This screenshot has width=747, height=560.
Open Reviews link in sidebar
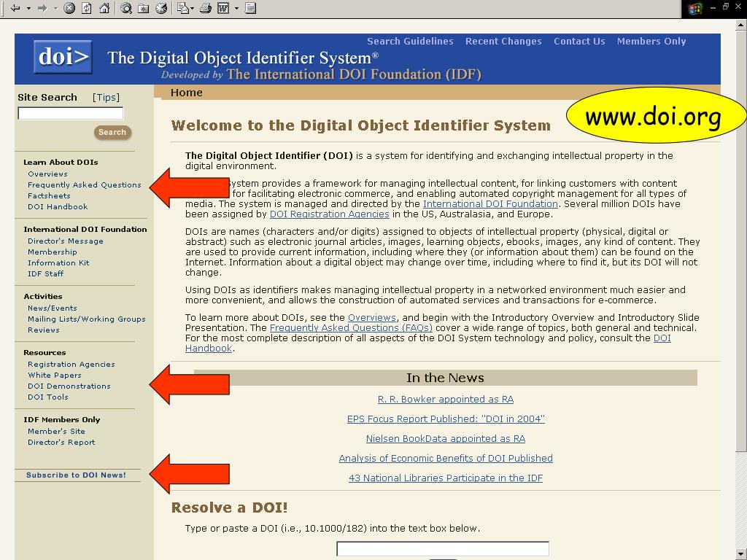coord(43,330)
